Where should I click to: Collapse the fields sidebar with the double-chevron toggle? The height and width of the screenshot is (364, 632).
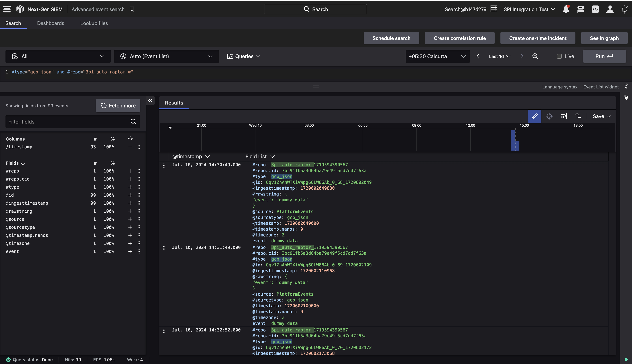click(x=150, y=101)
